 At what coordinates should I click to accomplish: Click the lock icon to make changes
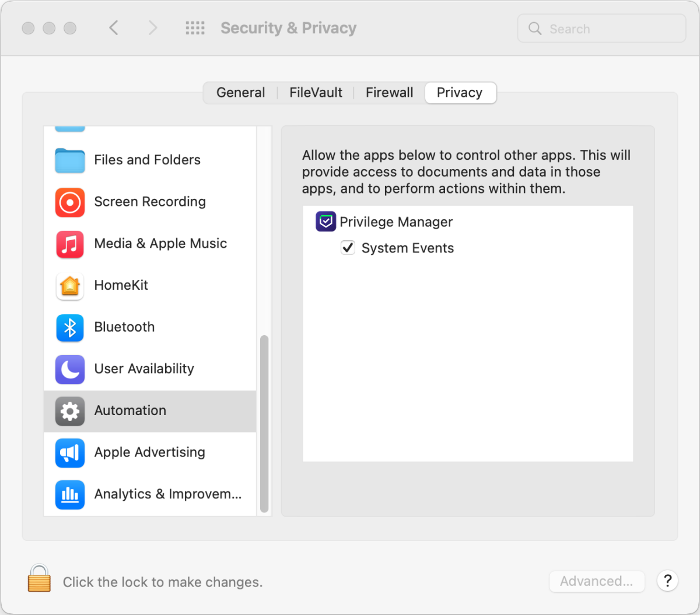tap(39, 579)
